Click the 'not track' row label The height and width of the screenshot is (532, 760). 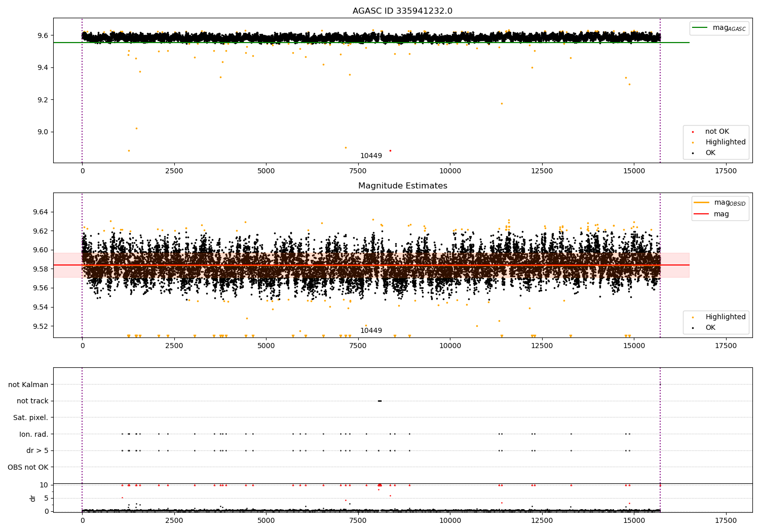coord(32,401)
